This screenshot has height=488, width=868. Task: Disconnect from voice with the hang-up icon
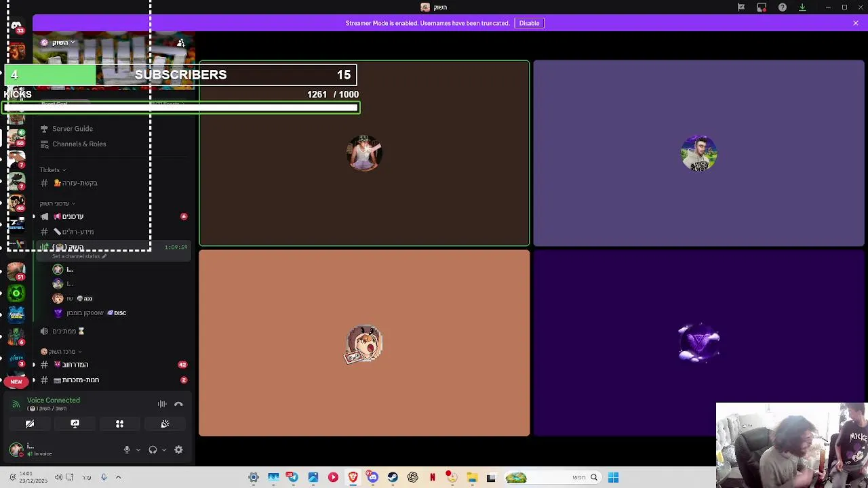pos(178,404)
